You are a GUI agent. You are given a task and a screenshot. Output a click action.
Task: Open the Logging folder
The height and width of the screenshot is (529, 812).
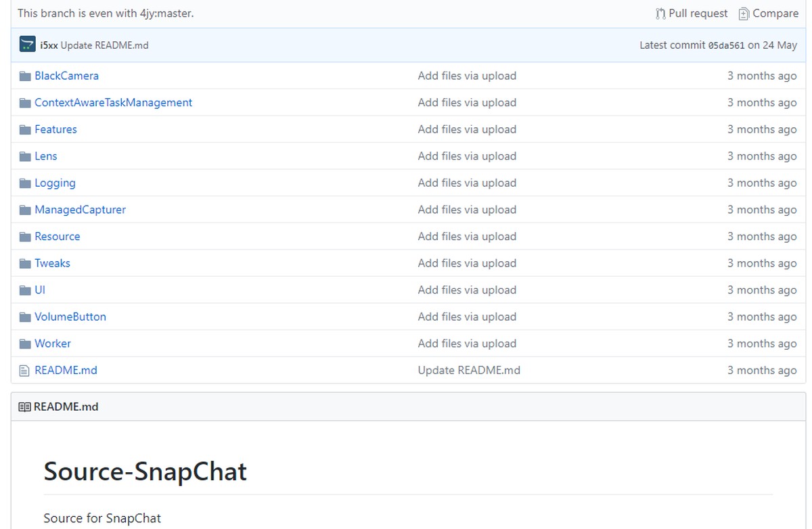[55, 183]
